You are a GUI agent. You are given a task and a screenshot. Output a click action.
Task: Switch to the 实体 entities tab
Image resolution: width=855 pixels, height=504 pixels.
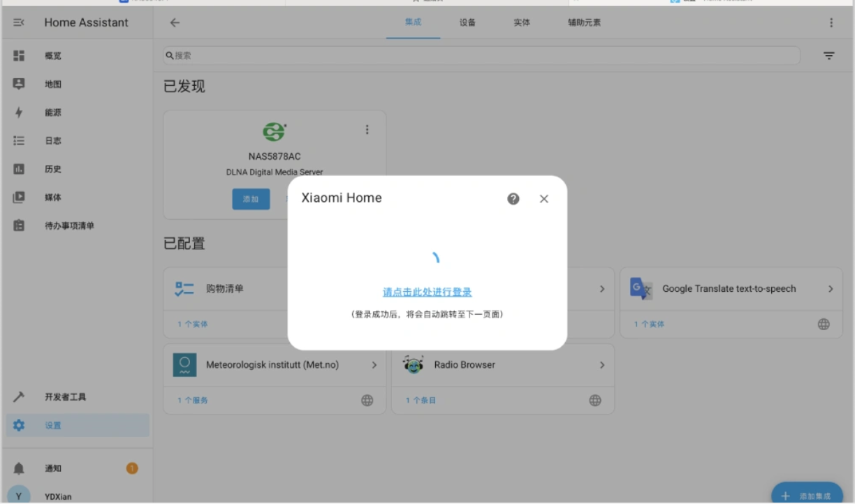522,22
